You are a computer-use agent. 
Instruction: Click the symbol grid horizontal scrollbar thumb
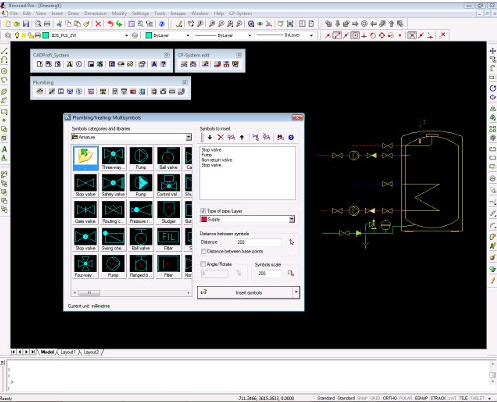(x=89, y=293)
